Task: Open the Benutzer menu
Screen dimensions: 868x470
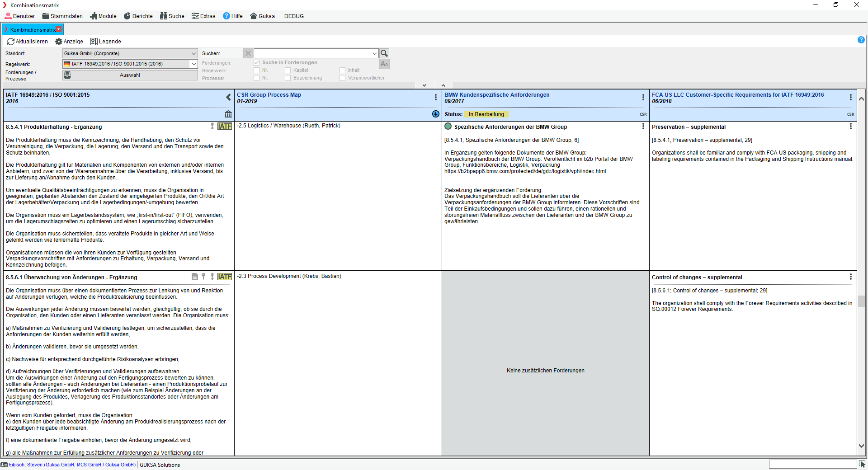Action: coord(19,16)
